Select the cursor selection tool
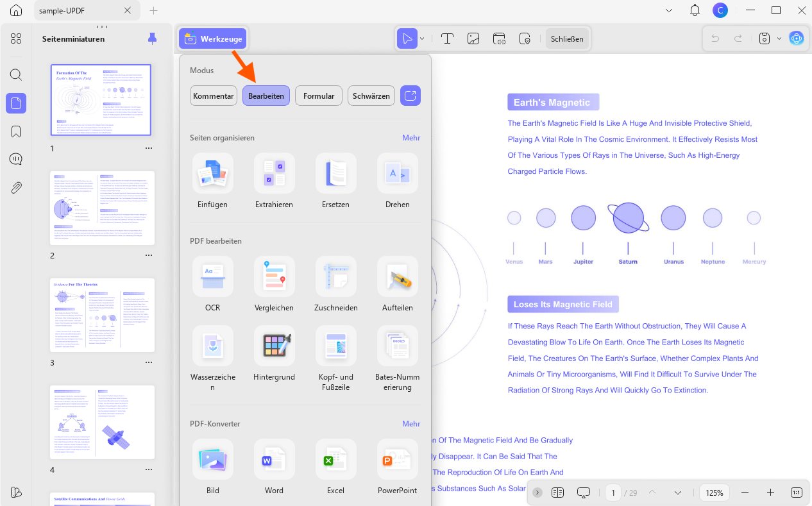Screen dimensions: 812x506 point(407,38)
